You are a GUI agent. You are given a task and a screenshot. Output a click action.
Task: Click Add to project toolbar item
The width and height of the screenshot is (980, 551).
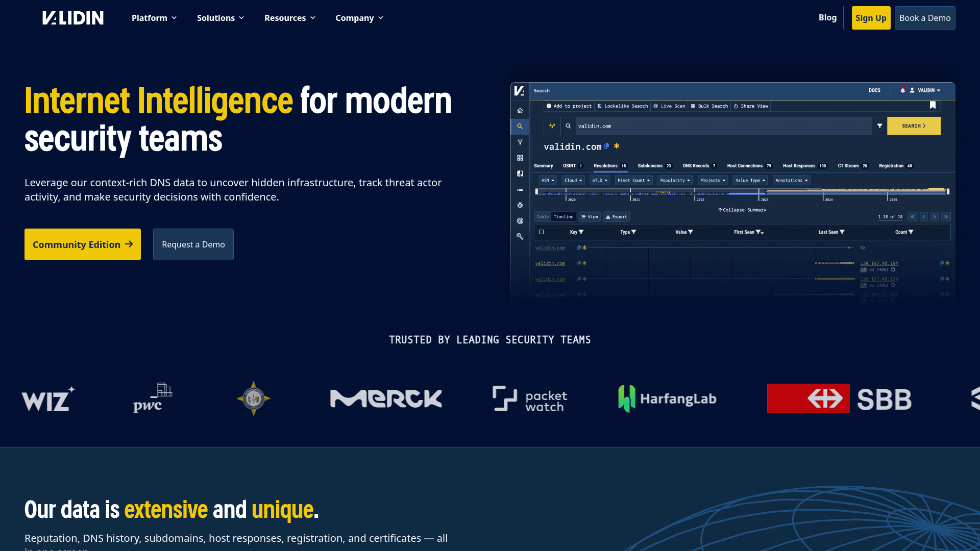pyautogui.click(x=569, y=106)
